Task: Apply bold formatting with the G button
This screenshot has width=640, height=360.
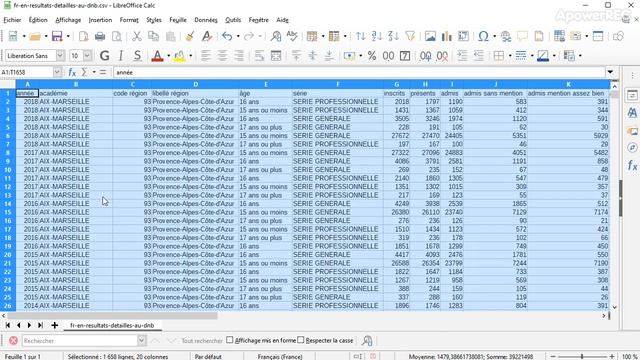Action: coord(104,56)
